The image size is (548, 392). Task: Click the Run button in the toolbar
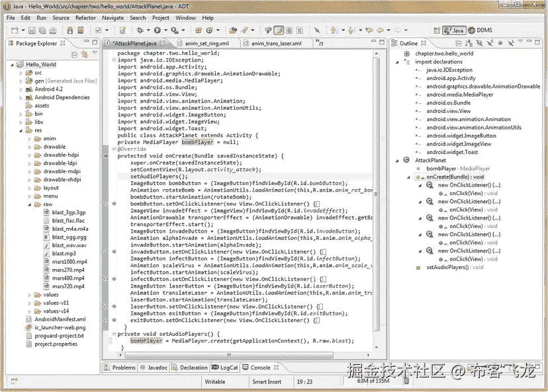[x=158, y=30]
